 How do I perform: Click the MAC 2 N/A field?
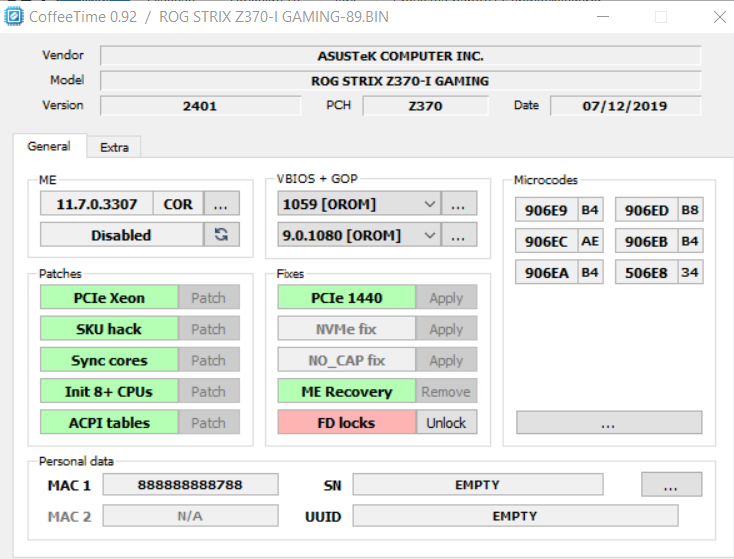click(190, 515)
